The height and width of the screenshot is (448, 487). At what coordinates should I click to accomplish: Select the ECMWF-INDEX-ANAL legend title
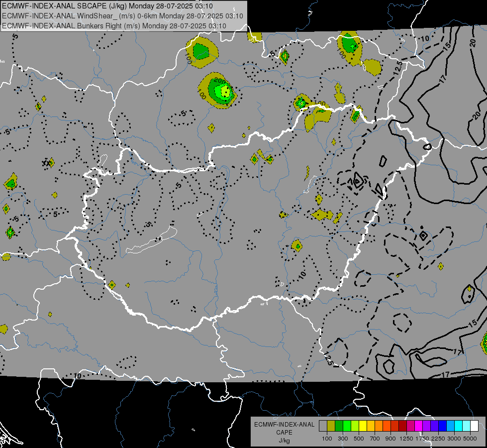284,425
